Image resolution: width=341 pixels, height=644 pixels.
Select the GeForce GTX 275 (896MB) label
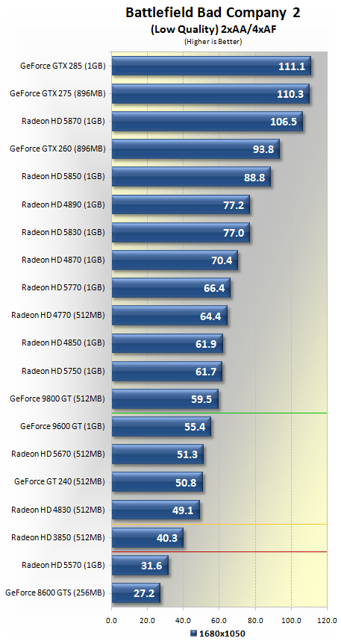coord(57,93)
